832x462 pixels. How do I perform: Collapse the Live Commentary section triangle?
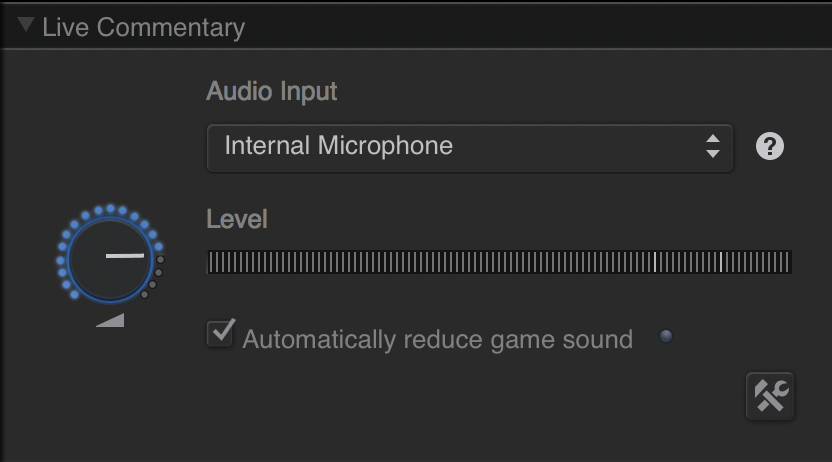point(25,25)
